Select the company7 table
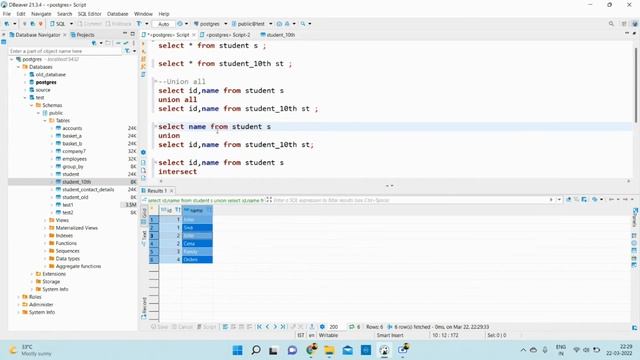Screen dimensions: 640x360 point(71,151)
